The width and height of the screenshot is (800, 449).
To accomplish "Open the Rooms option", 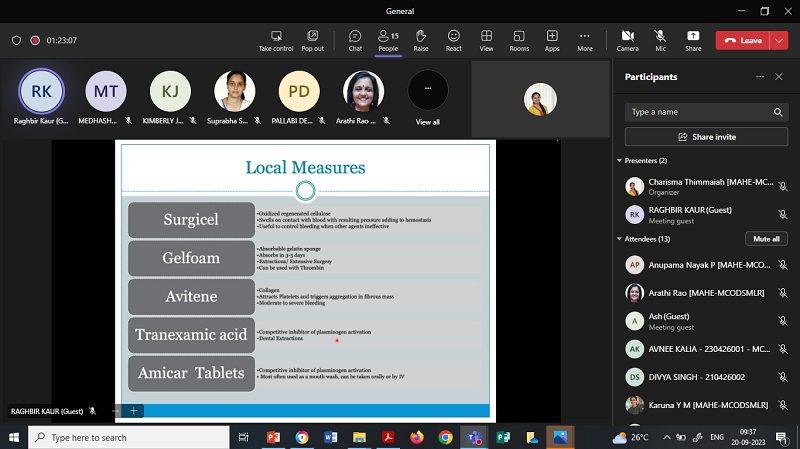I will click(519, 40).
